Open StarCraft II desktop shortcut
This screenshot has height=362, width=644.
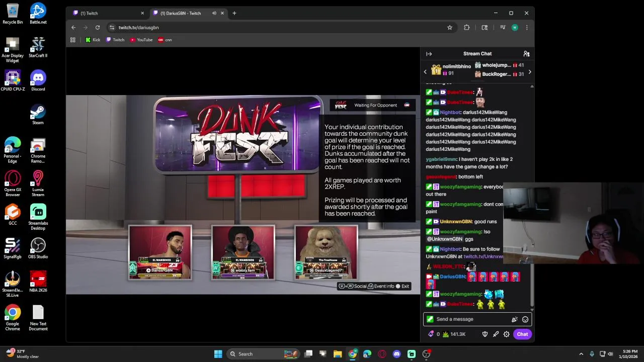click(x=38, y=47)
